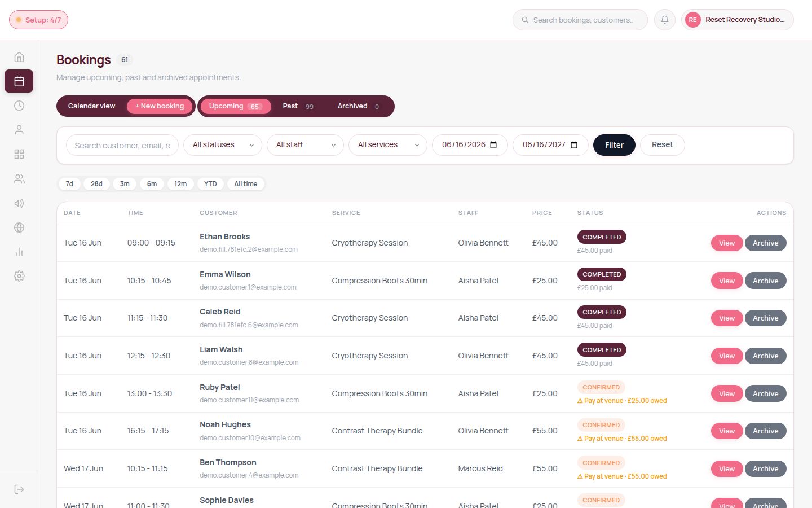
Task: Select the All time quick range
Action: pos(246,184)
